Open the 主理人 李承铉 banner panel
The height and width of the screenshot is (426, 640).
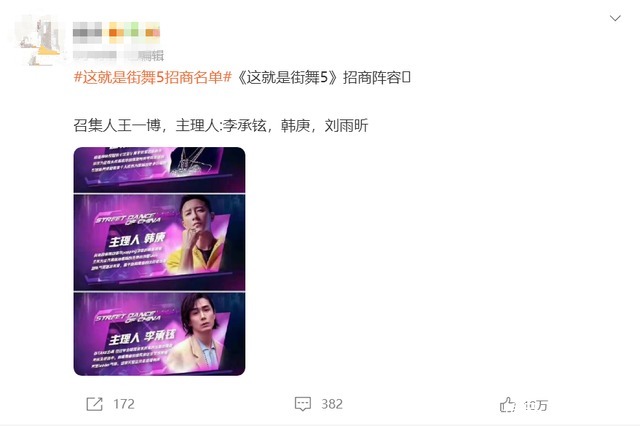click(159, 334)
